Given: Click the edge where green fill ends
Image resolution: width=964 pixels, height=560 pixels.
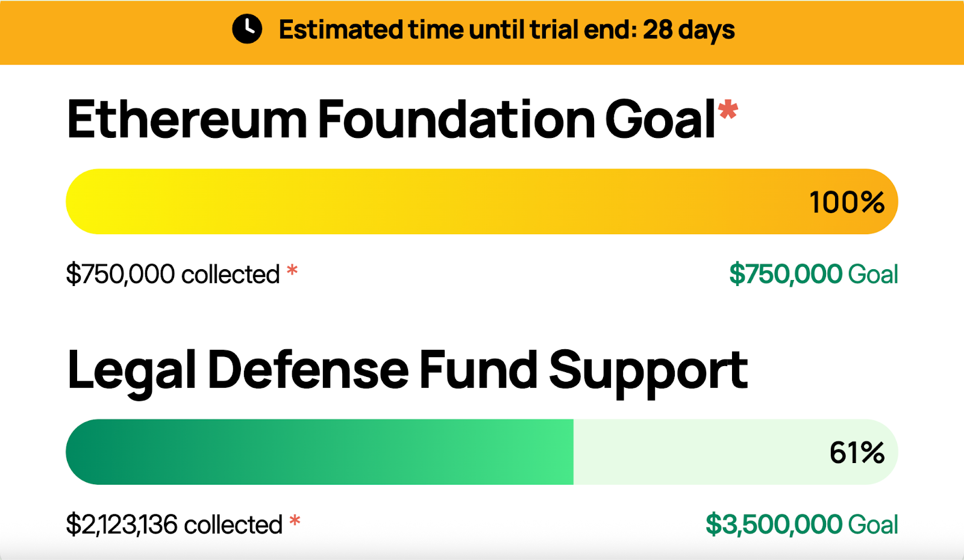Looking at the screenshot, I should (x=574, y=452).
